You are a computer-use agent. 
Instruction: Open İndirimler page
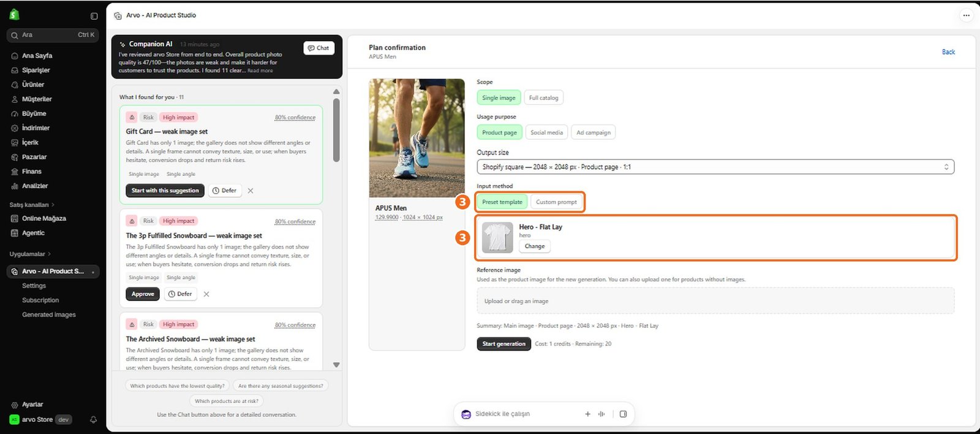36,128
